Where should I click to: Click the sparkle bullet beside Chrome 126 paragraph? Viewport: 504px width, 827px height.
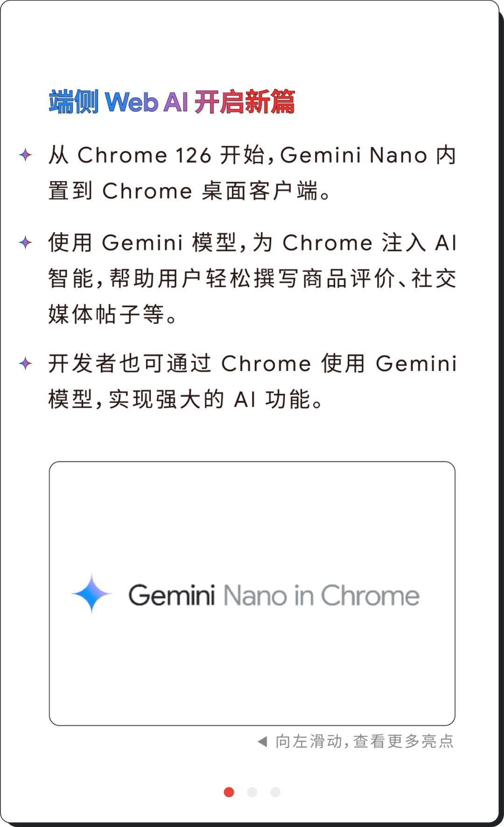pos(26,155)
